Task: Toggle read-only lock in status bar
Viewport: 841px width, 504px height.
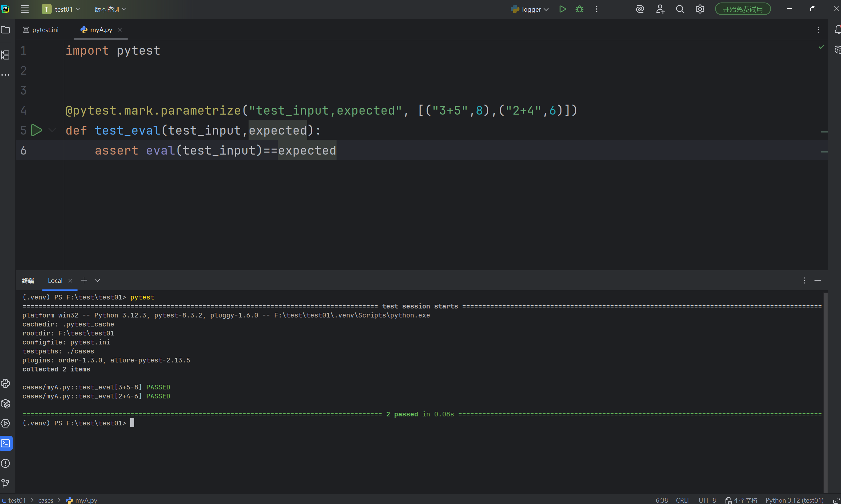Action: pyautogui.click(x=836, y=500)
